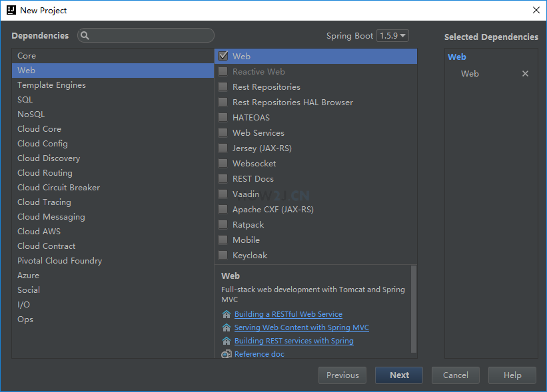The width and height of the screenshot is (547, 392).
Task: Select the Template Engines category
Action: coord(51,85)
